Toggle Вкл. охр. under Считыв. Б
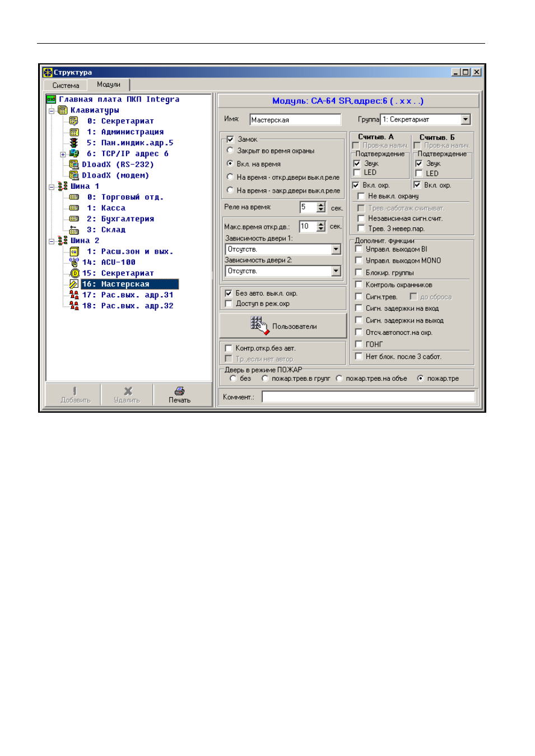 tap(417, 185)
